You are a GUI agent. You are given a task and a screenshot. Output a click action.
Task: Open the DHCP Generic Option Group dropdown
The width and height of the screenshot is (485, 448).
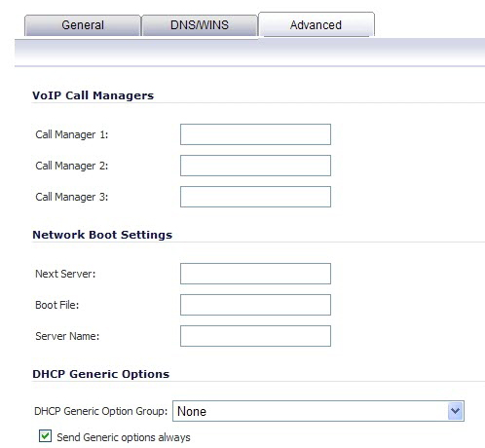(x=318, y=411)
